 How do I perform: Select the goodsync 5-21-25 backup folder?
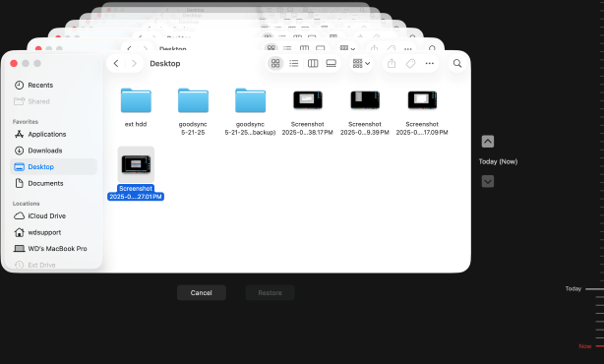tap(251, 100)
